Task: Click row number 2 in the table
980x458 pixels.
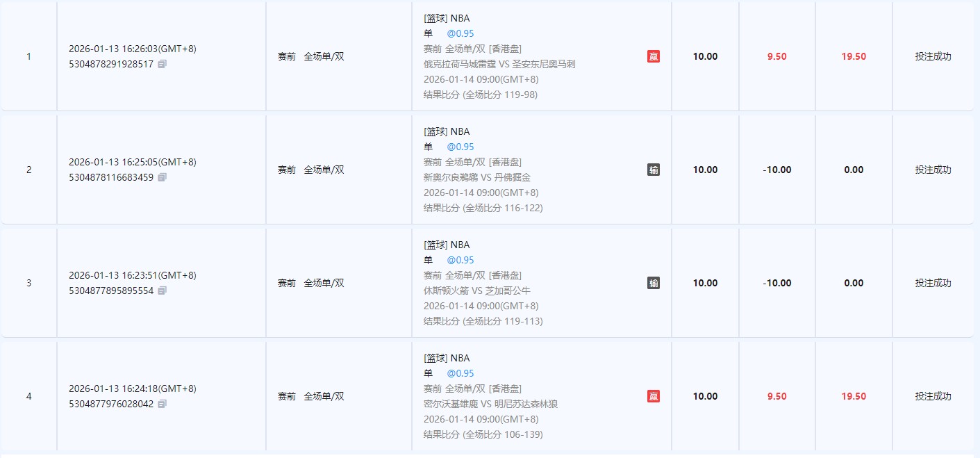Action: [29, 169]
